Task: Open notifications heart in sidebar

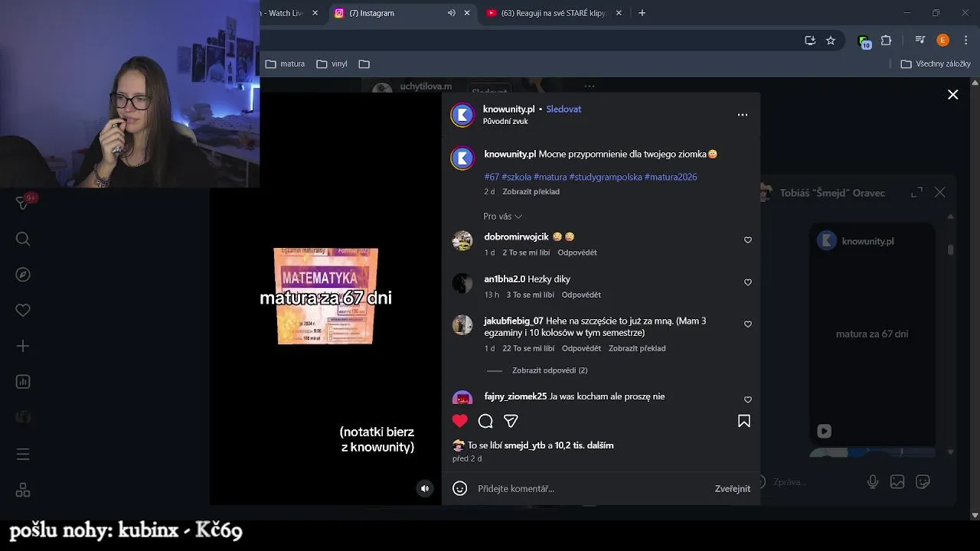Action: [x=23, y=310]
